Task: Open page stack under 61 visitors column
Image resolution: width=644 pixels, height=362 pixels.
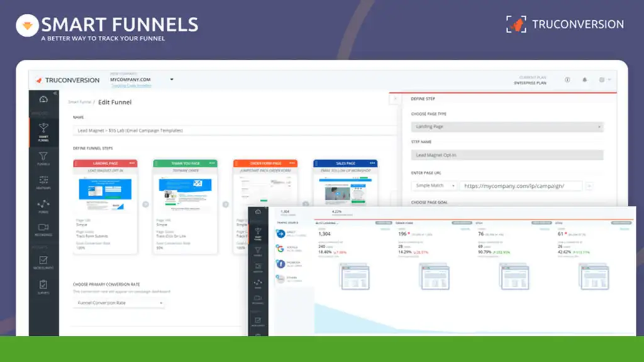Action: click(594, 277)
